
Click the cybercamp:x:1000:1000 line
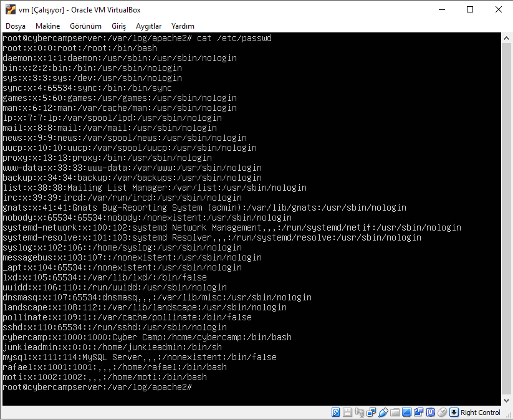click(x=147, y=338)
